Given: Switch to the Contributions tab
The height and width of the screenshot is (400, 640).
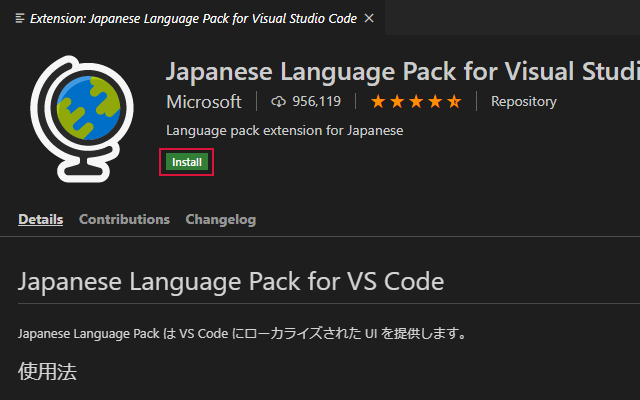Looking at the screenshot, I should (124, 219).
